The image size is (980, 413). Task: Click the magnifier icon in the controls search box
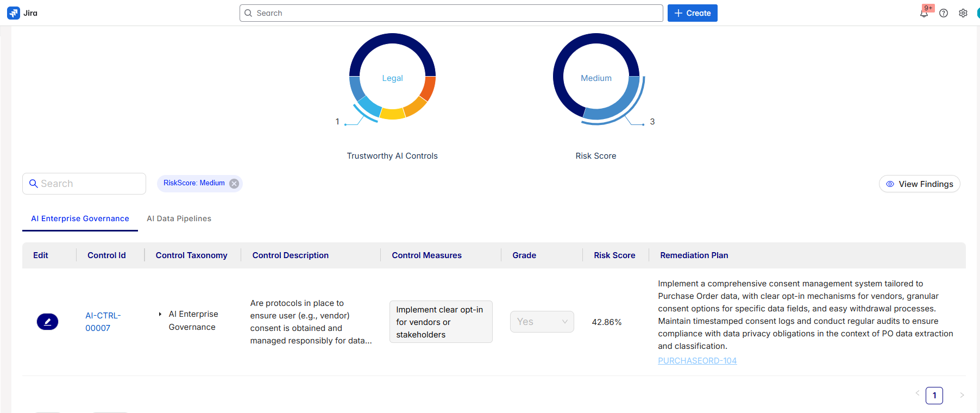(x=34, y=184)
